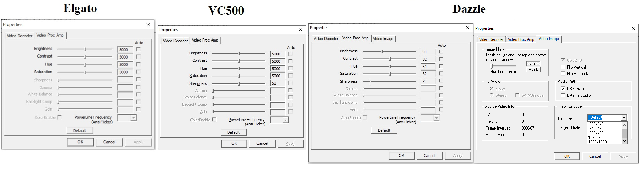Click Hue value field in Elgato window
644x176 pixels.
pyautogui.click(x=125, y=64)
